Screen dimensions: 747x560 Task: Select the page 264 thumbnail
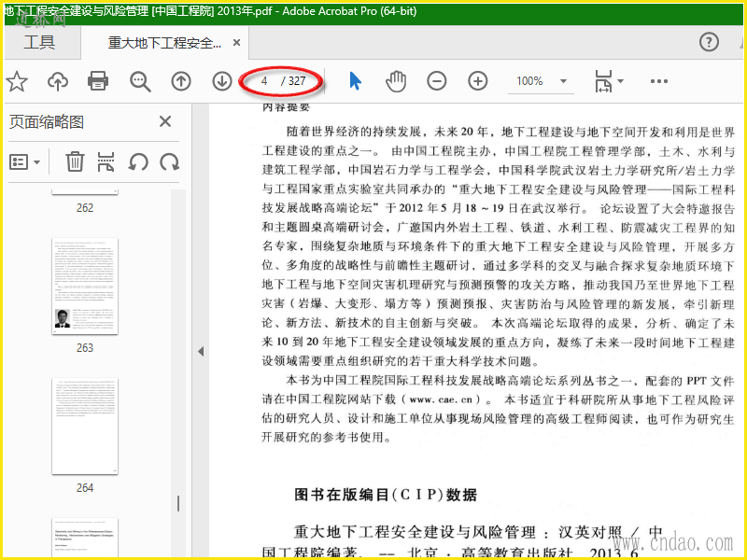click(85, 427)
